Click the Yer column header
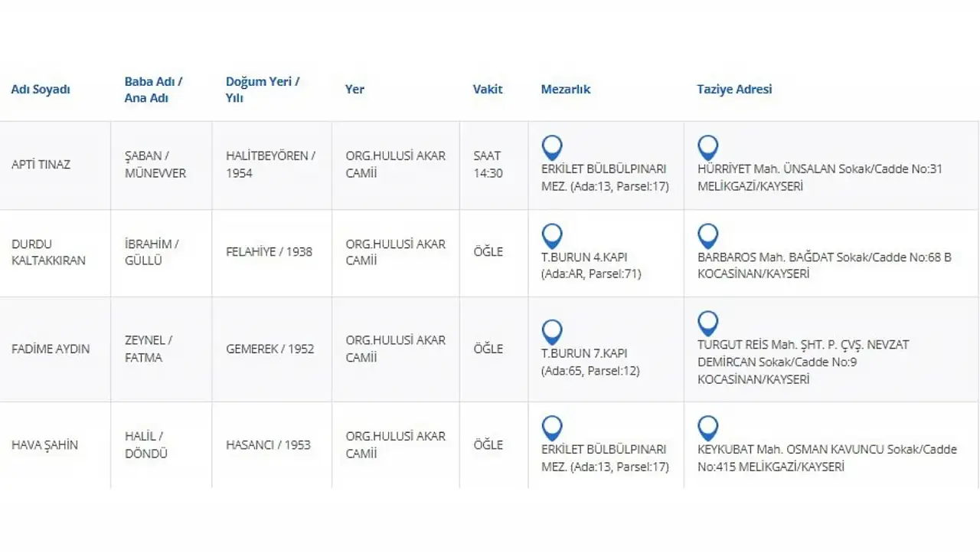980x554 pixels. (x=354, y=89)
